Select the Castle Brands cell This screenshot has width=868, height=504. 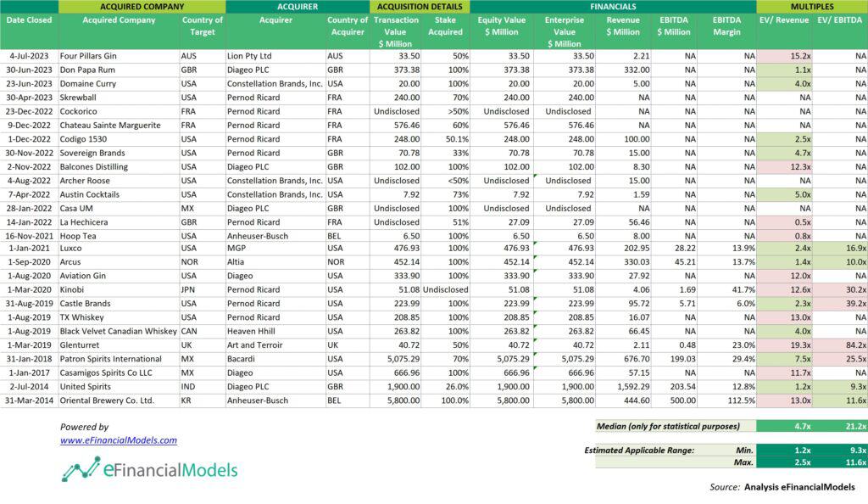119,304
